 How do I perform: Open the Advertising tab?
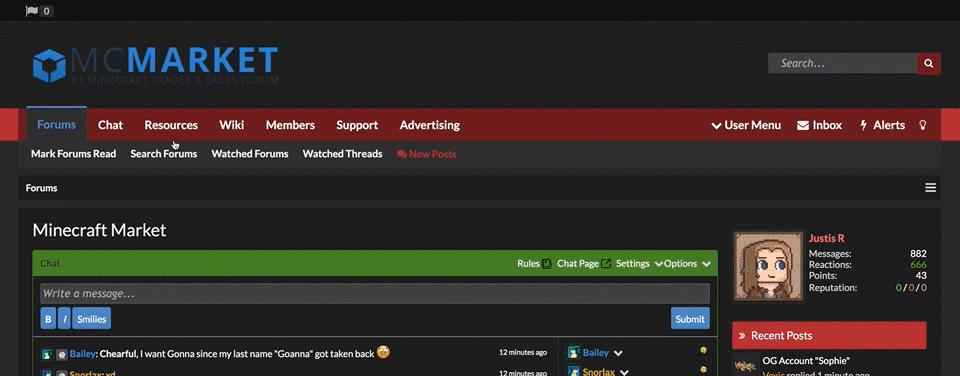[x=430, y=126]
